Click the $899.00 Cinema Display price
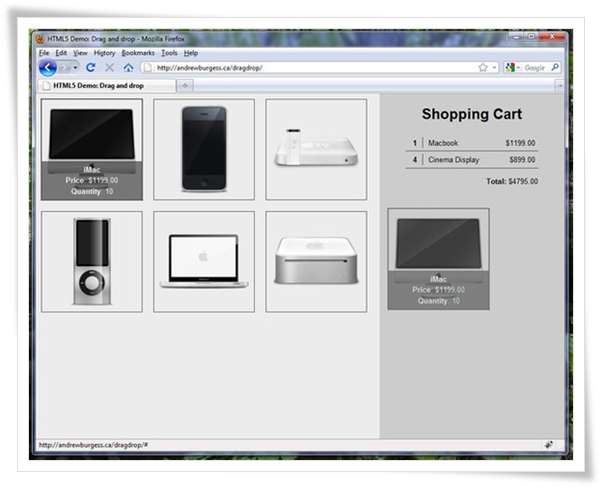The width and height of the screenshot is (600, 487). (x=522, y=160)
